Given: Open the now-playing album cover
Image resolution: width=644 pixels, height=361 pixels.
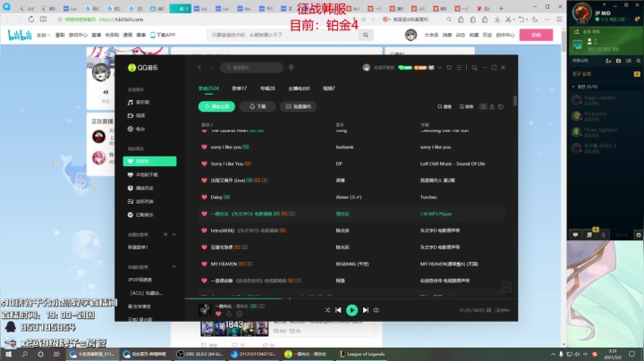Looking at the screenshot, I should [205, 310].
